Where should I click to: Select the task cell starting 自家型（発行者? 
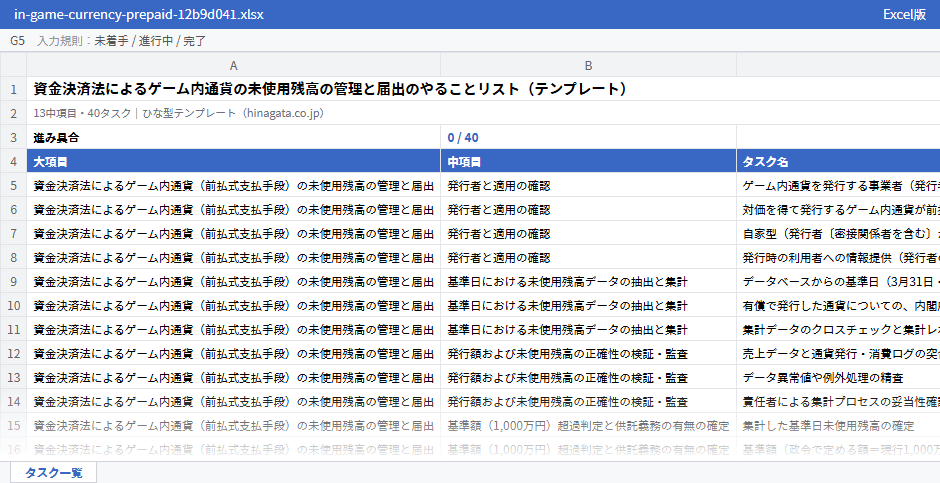(x=838, y=233)
